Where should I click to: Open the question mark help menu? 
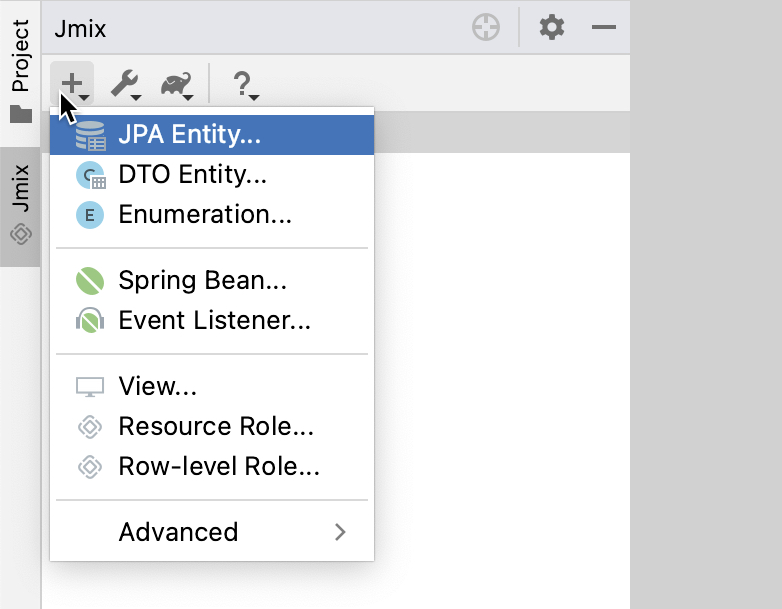pyautogui.click(x=243, y=83)
